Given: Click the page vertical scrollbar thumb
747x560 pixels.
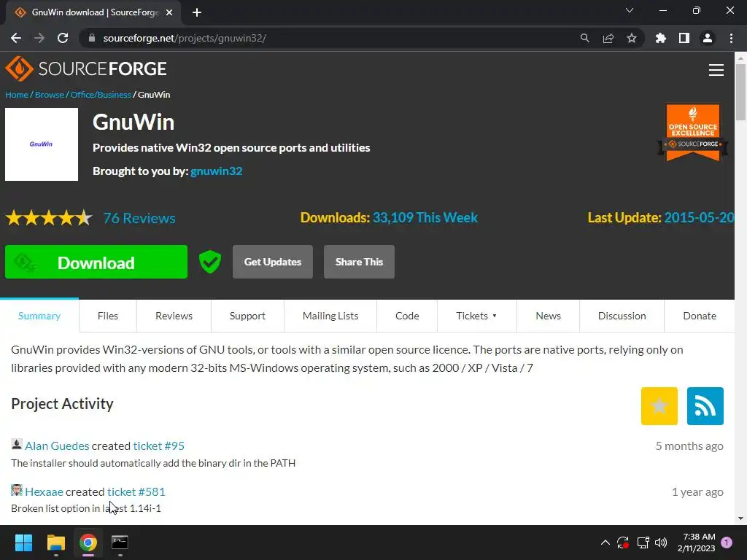Looking at the screenshot, I should [740, 93].
